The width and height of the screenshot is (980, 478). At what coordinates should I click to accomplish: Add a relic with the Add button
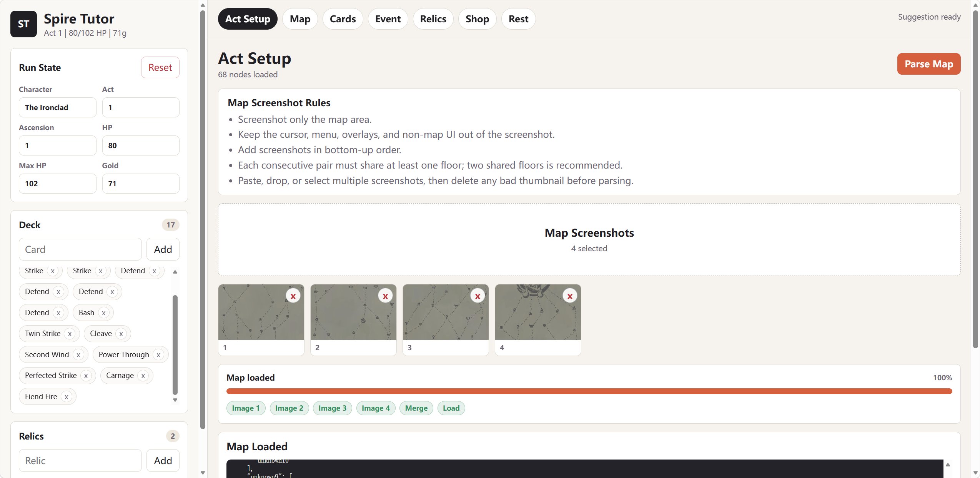click(x=163, y=461)
